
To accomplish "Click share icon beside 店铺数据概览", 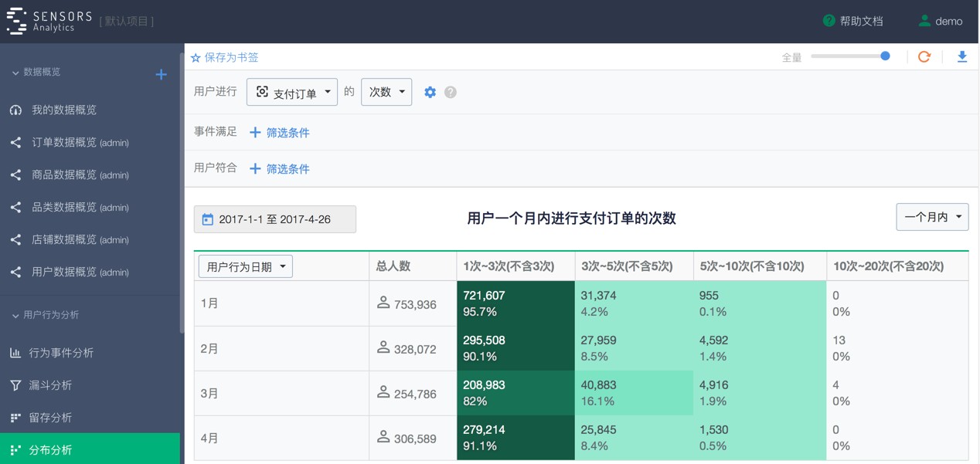I will tap(15, 239).
